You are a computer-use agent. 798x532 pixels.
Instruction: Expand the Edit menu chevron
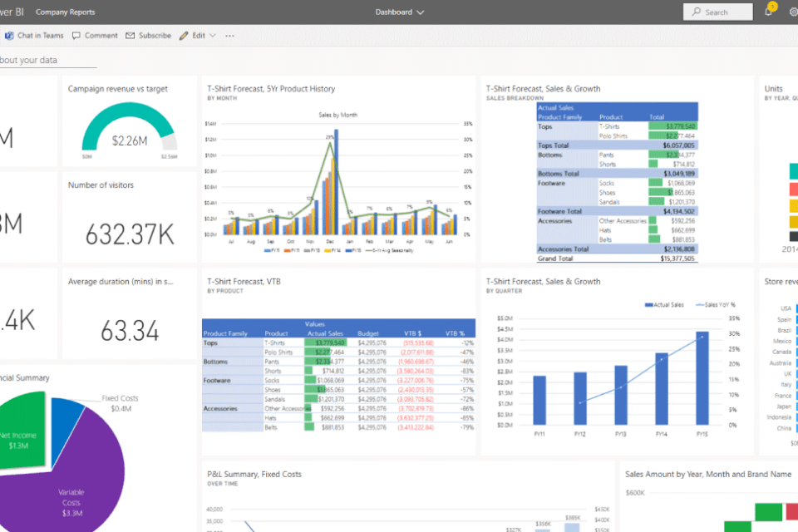[213, 36]
